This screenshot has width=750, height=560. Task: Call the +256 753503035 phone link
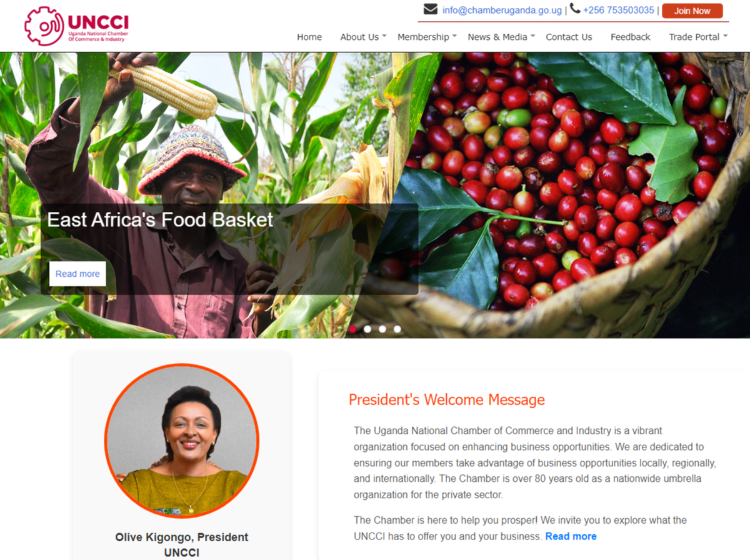pyautogui.click(x=618, y=10)
